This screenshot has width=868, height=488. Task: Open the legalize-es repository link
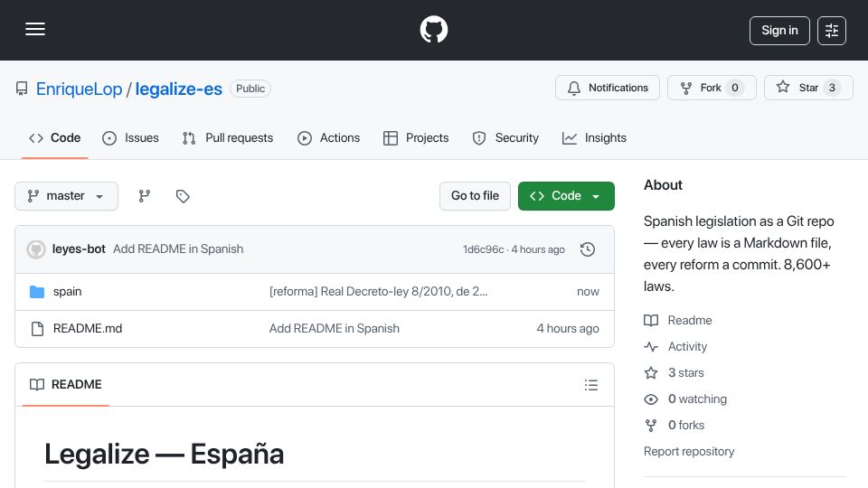coord(179,89)
